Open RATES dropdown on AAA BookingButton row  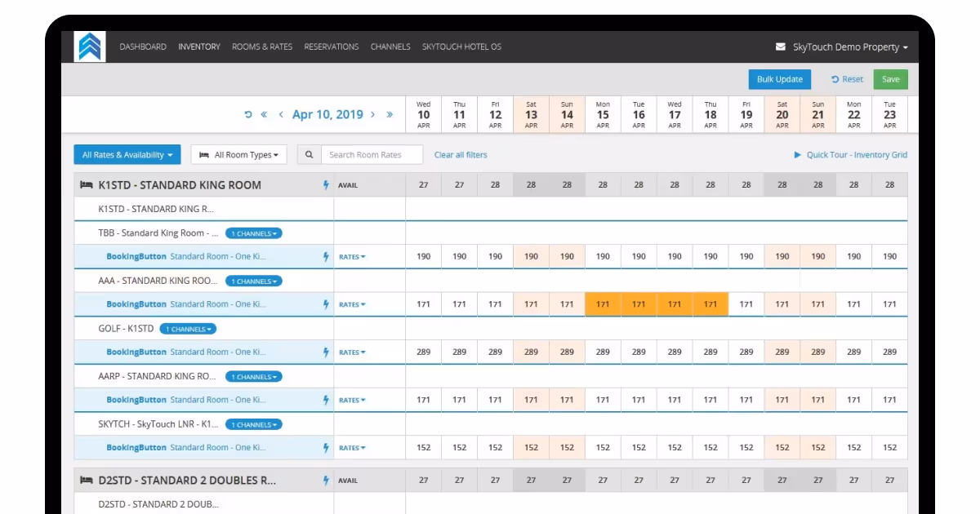(x=352, y=304)
